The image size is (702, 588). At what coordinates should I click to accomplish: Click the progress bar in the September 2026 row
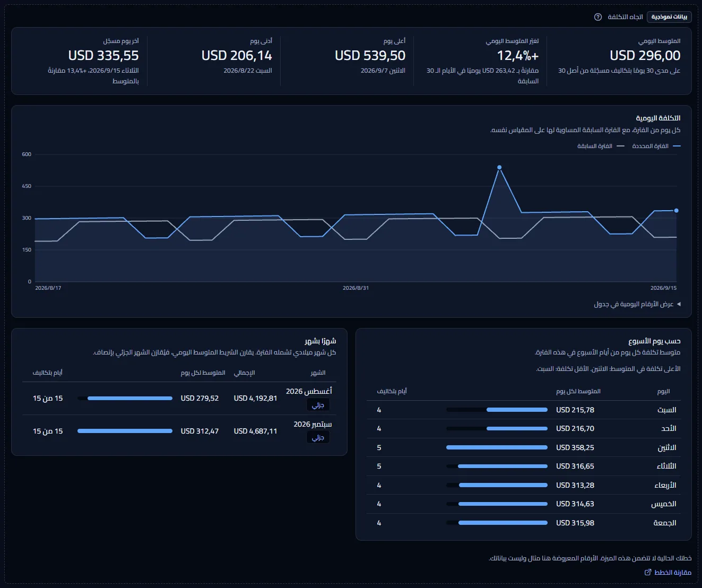coord(125,431)
